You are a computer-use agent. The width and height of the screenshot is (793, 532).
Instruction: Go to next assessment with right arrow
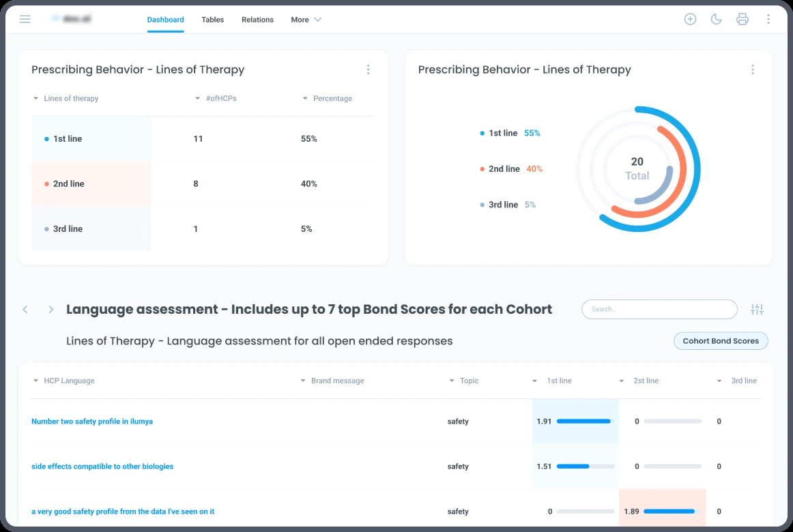point(51,309)
